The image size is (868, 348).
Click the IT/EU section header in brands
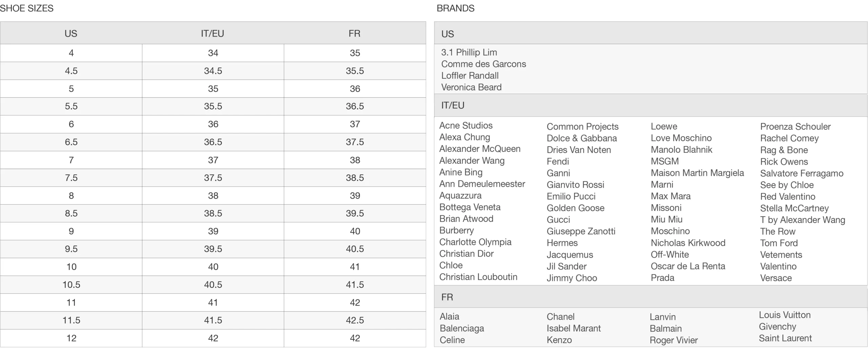click(x=453, y=105)
